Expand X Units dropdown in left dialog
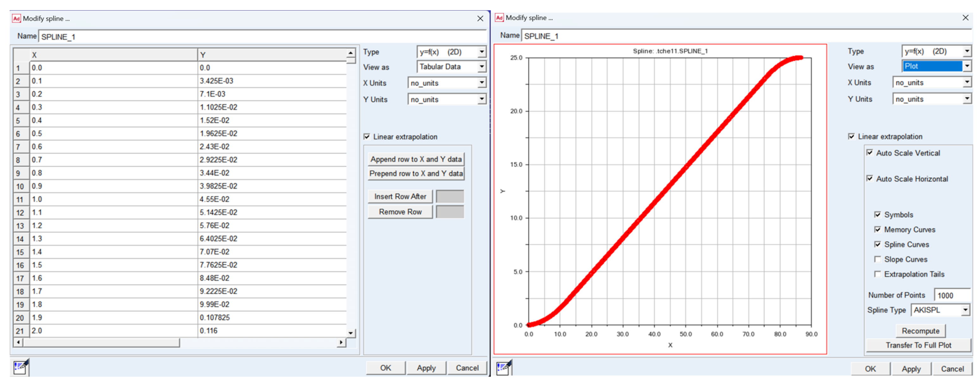The image size is (980, 385). point(482,83)
